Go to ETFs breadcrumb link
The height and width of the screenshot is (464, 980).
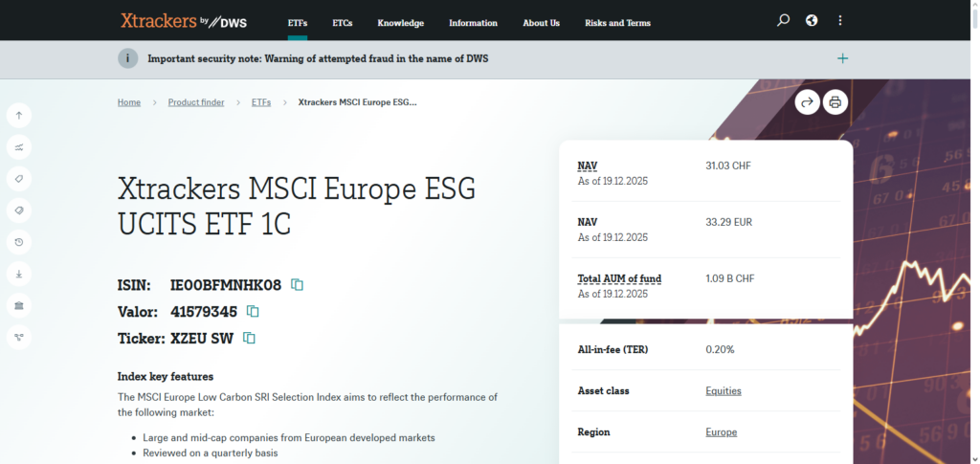tap(261, 102)
